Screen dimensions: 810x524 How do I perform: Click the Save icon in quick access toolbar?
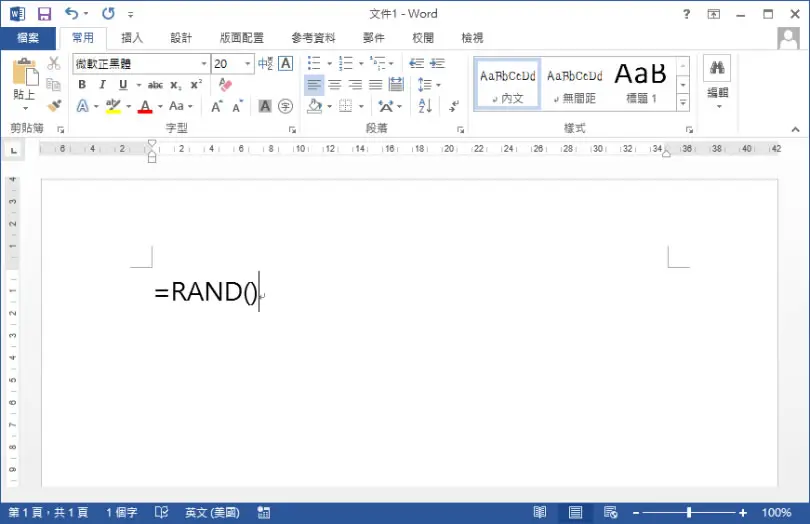pyautogui.click(x=44, y=14)
